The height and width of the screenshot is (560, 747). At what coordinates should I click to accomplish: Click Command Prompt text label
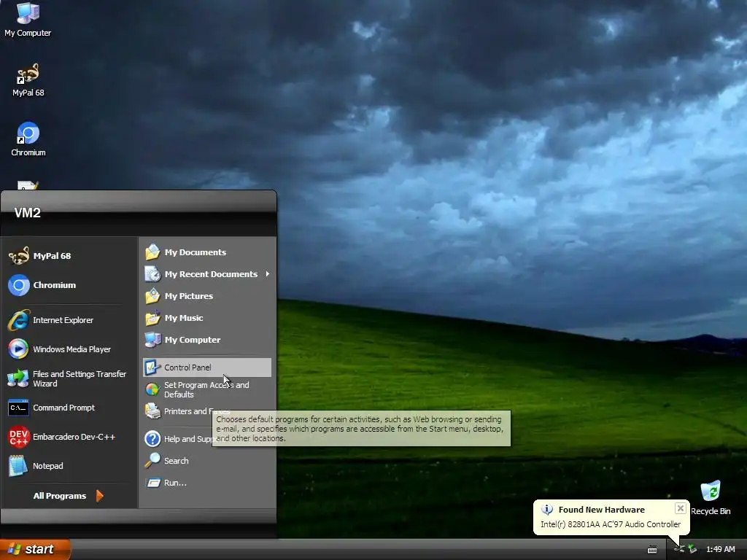click(x=64, y=408)
